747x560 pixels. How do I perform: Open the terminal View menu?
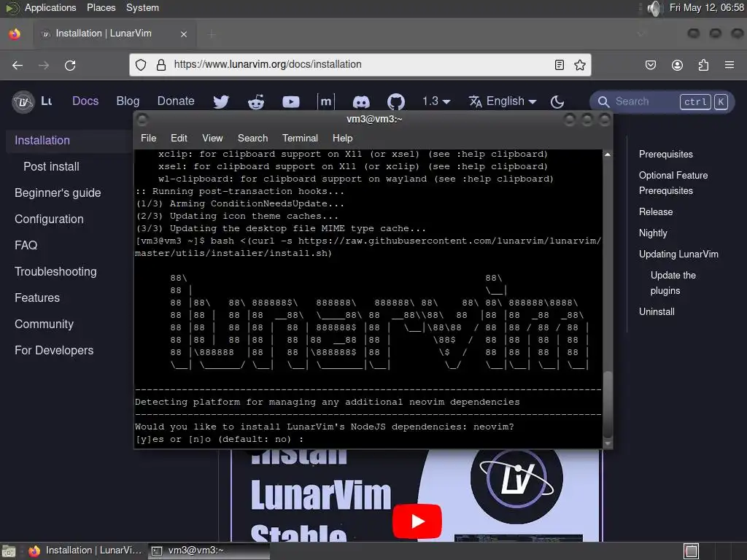212,138
